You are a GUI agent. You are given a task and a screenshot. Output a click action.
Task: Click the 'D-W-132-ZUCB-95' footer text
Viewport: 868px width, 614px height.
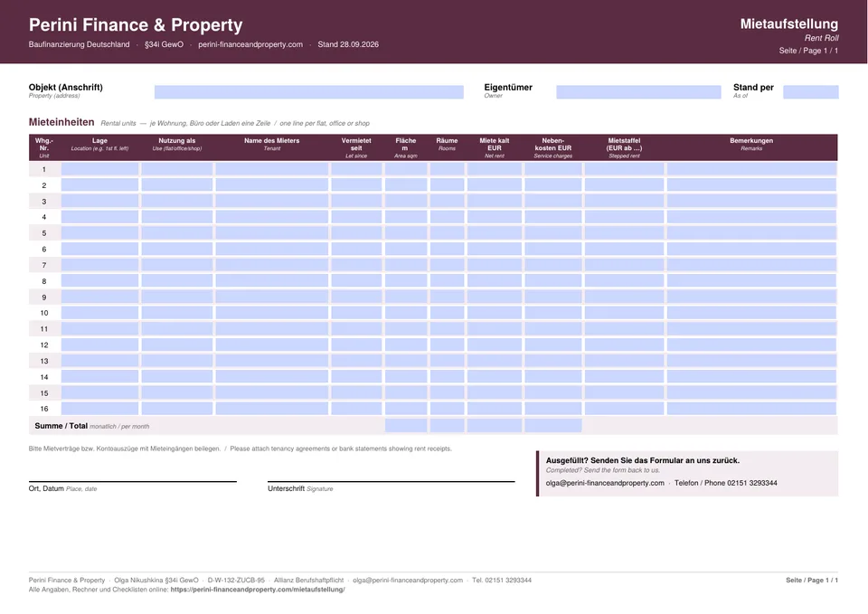[x=236, y=581]
